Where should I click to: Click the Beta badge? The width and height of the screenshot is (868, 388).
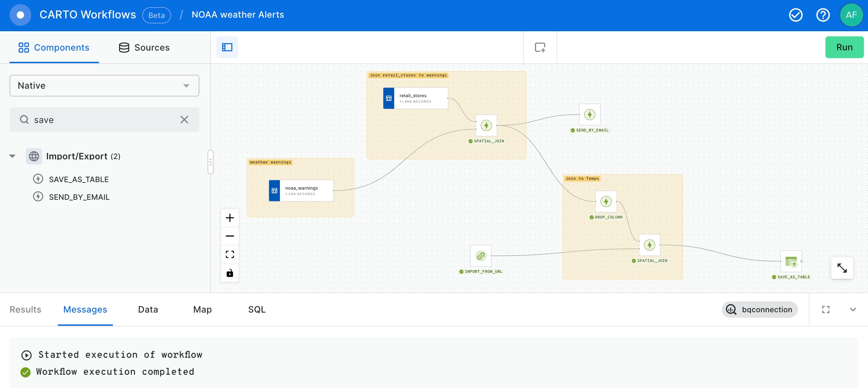156,15
